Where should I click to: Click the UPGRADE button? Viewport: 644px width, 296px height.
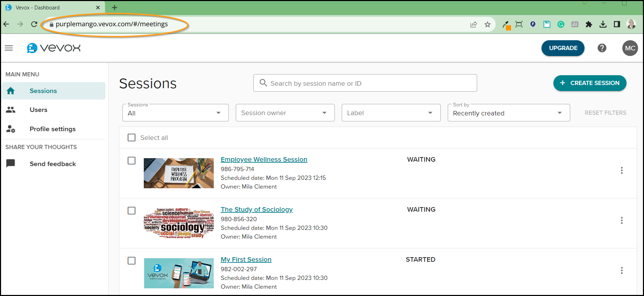pyautogui.click(x=563, y=48)
